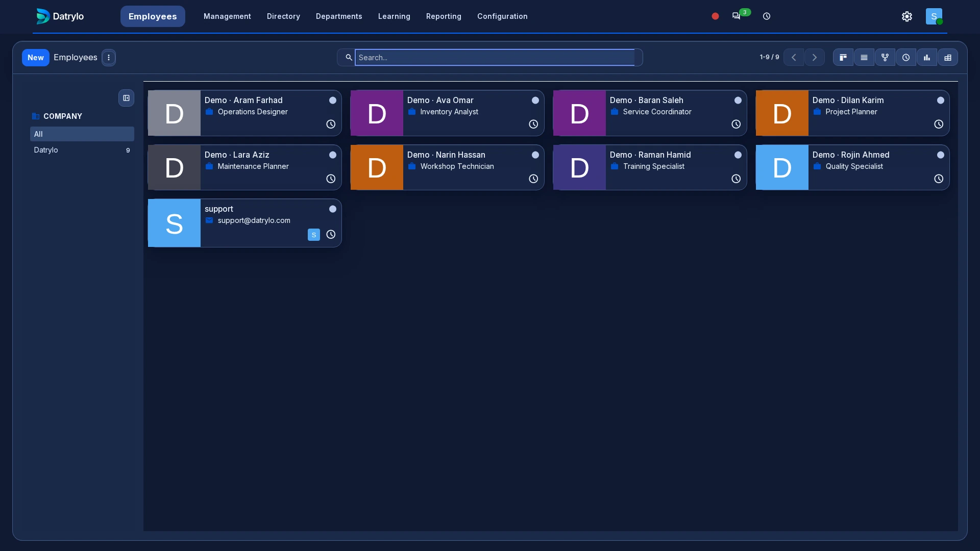Open the activities clock in top bar
This screenshot has height=551, width=980.
767,16
